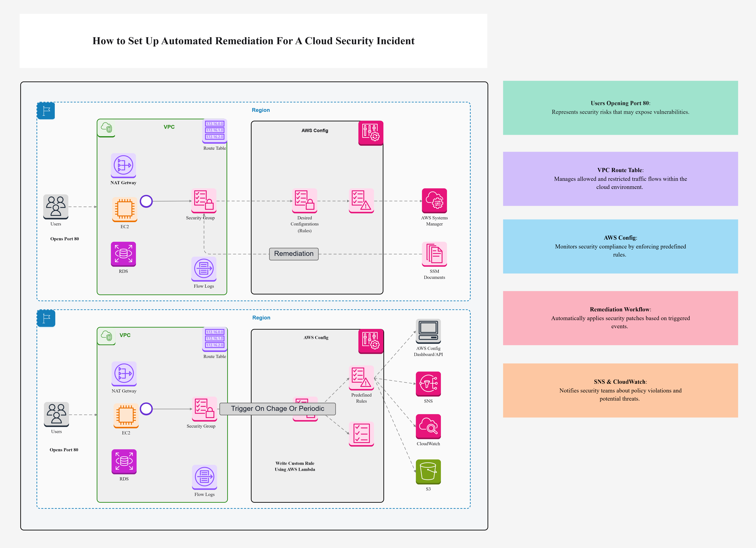Select the blue AWS Config note
This screenshot has width=756, height=548.
pos(620,246)
